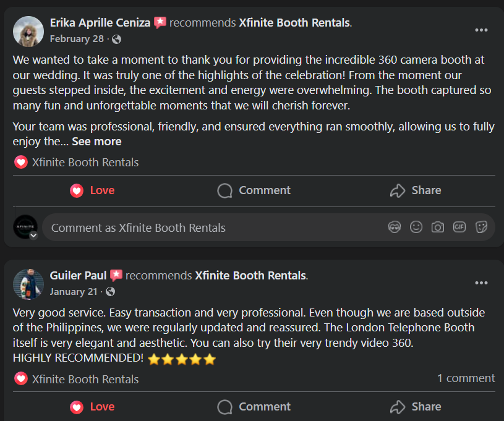Open the emoji picker in comment box
This screenshot has height=421, width=504.
(416, 228)
